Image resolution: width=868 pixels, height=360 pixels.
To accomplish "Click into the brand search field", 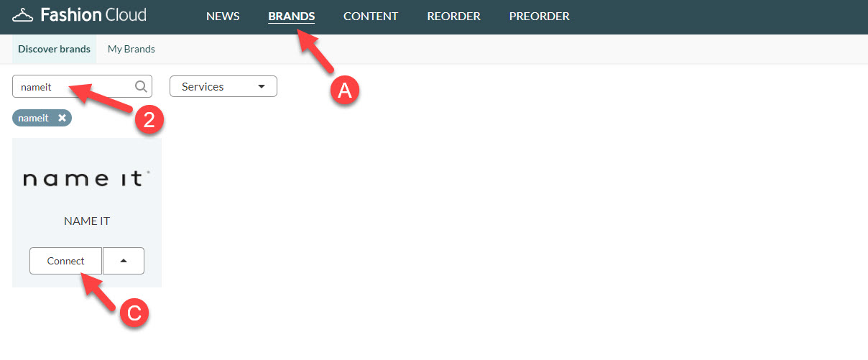I will tap(72, 87).
